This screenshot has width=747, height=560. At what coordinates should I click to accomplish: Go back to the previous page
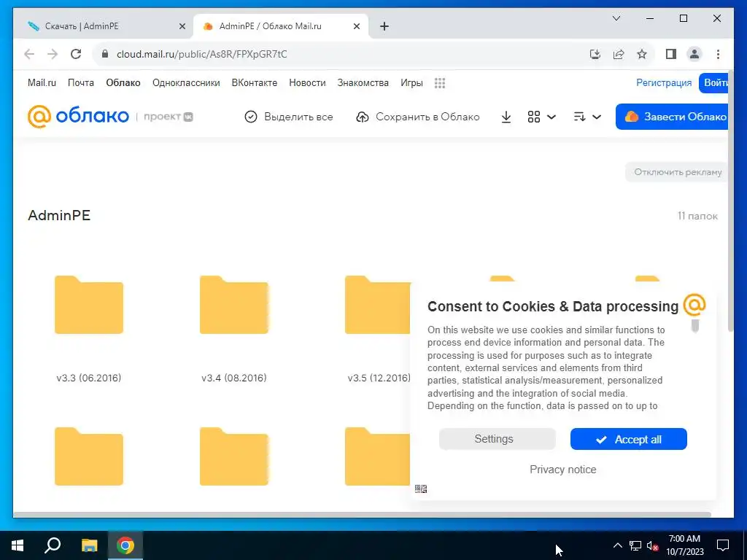pos(29,54)
